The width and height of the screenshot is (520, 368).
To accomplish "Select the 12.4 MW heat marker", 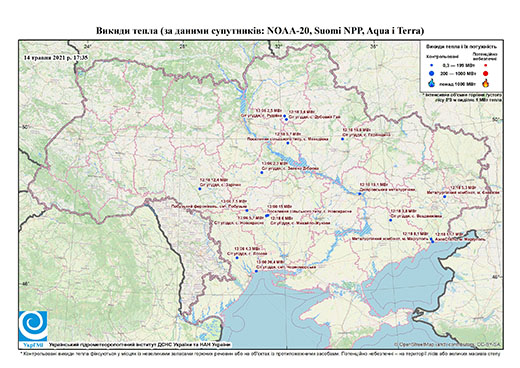I will [200, 189].
